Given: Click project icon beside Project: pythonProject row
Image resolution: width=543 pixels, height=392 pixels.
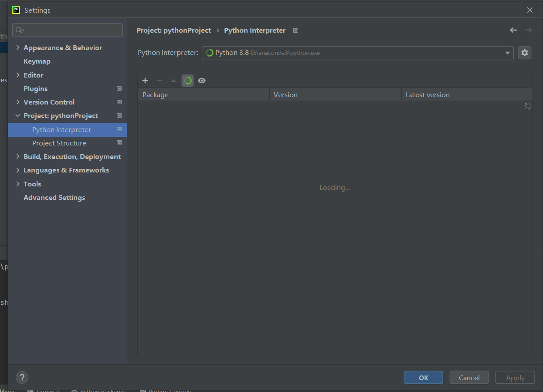Looking at the screenshot, I should point(119,115).
